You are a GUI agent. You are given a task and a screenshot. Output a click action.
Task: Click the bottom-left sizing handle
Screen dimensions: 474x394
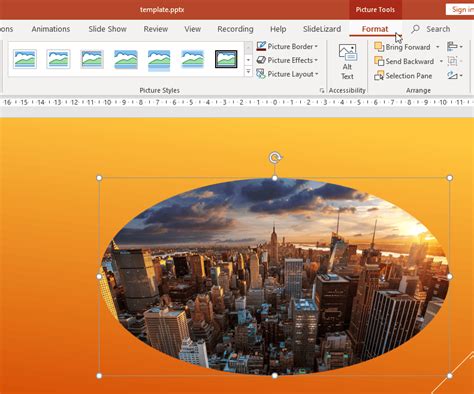99,376
